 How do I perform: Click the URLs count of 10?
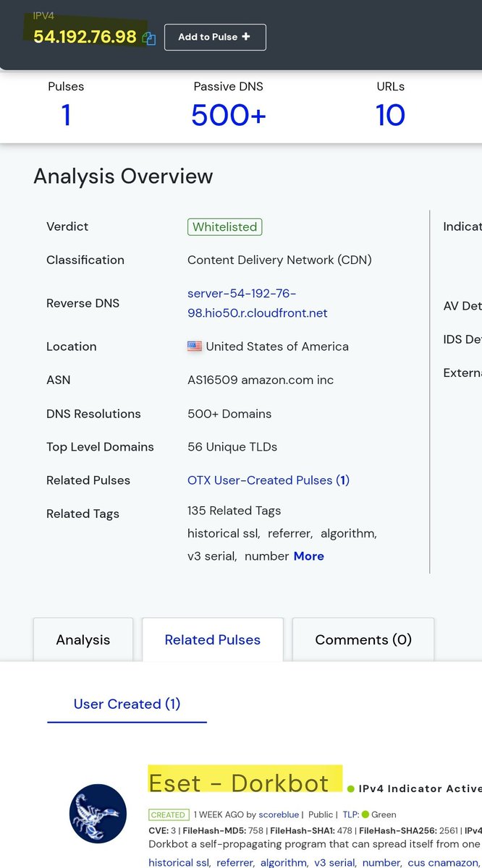coord(390,115)
